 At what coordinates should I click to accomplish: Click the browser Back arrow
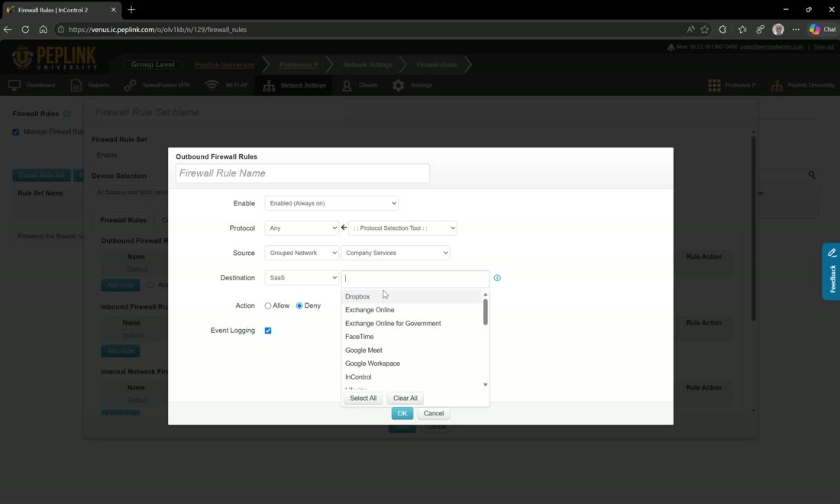point(8,30)
